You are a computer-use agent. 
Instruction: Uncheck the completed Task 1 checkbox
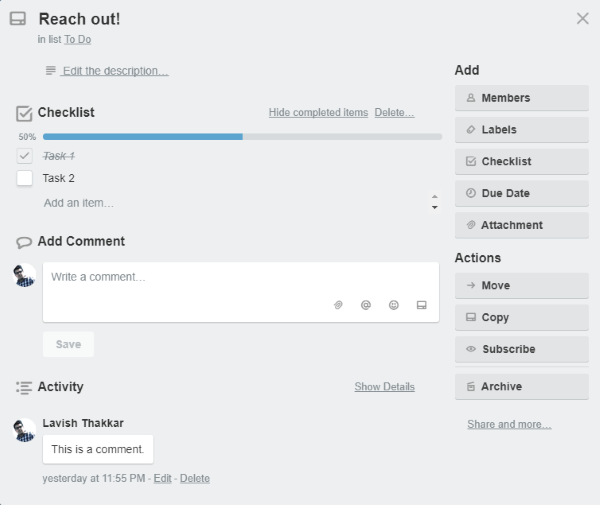25,156
